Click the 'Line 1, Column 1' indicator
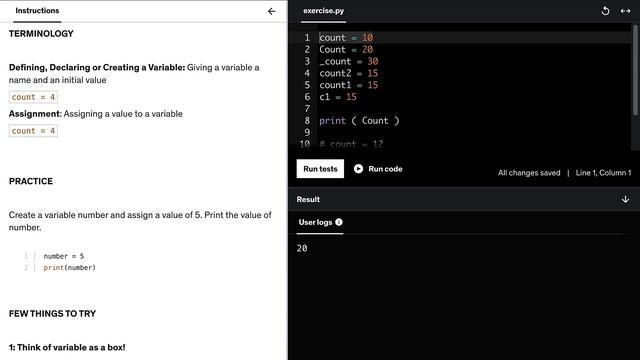The image size is (640, 360). (x=603, y=173)
